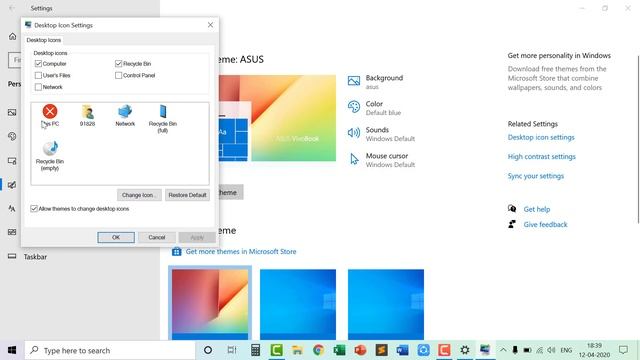Open Sync your settings link
Image resolution: width=640 pixels, height=360 pixels.
tap(536, 176)
